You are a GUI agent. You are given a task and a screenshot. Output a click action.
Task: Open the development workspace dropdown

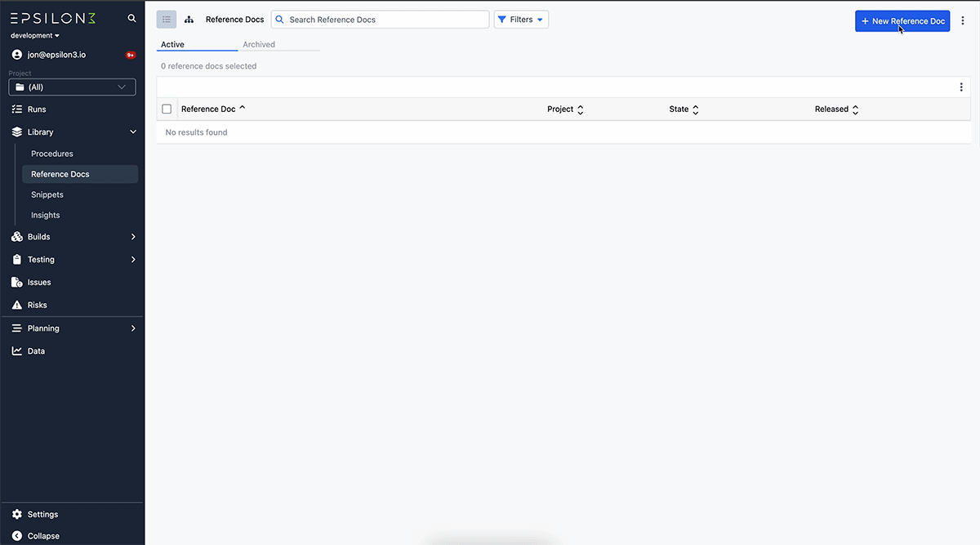pos(35,36)
